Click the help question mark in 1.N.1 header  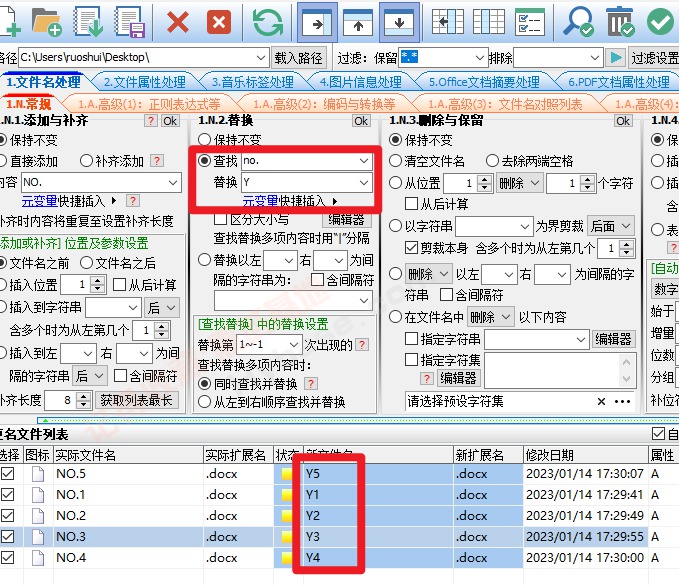point(150,121)
